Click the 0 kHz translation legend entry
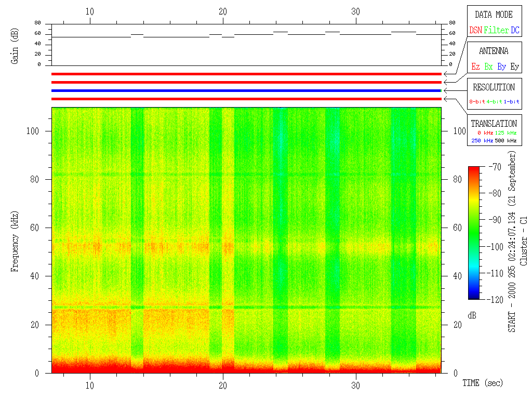532x399 pixels. [485, 133]
